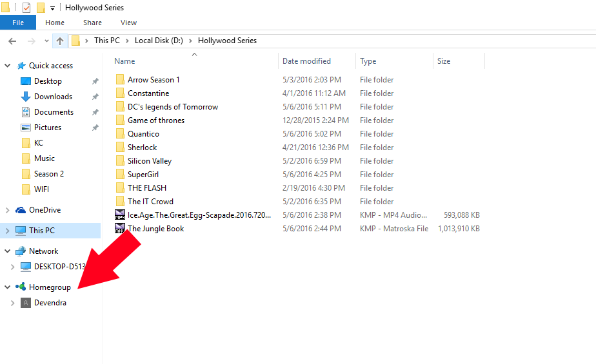Open the Music folder in sidebar

point(44,158)
